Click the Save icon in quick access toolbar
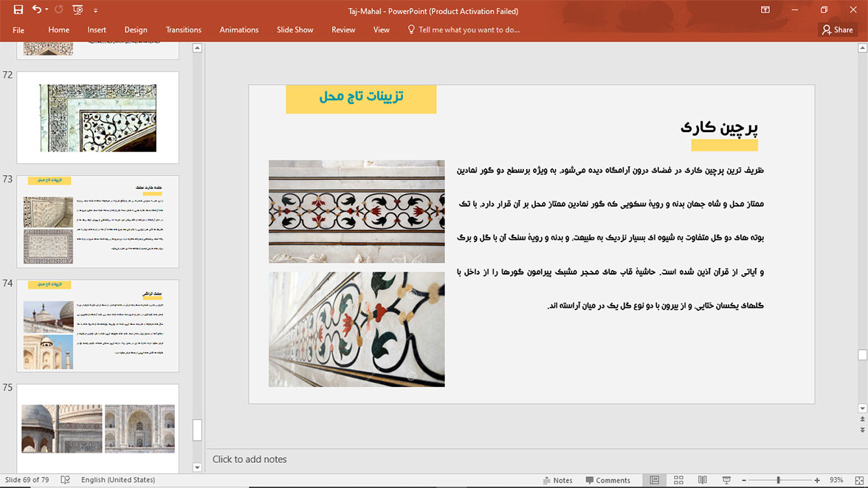 [x=18, y=10]
